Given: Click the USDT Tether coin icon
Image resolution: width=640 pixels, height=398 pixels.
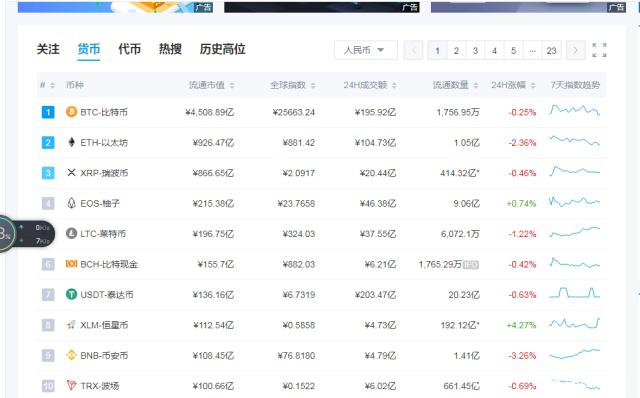Looking at the screenshot, I should click(71, 294).
